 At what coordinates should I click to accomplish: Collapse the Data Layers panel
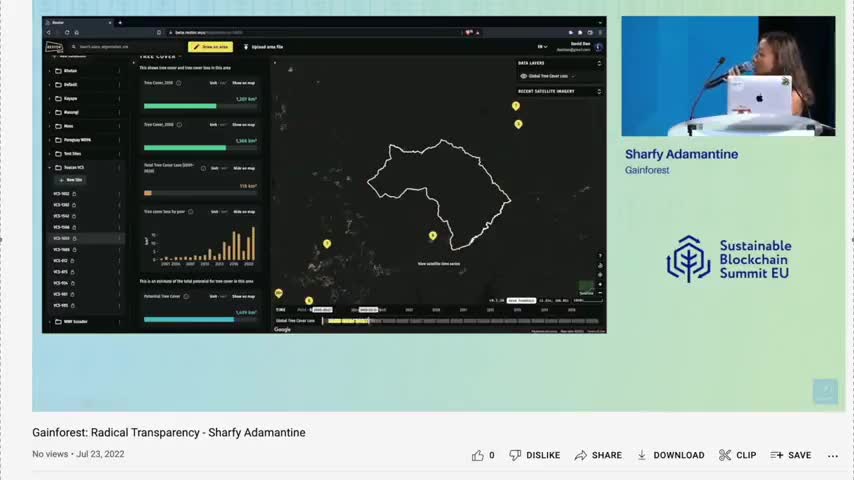tap(599, 63)
